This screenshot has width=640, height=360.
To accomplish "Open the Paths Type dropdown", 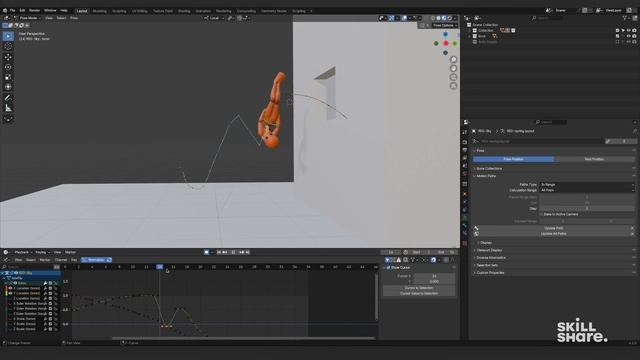I will [x=587, y=184].
